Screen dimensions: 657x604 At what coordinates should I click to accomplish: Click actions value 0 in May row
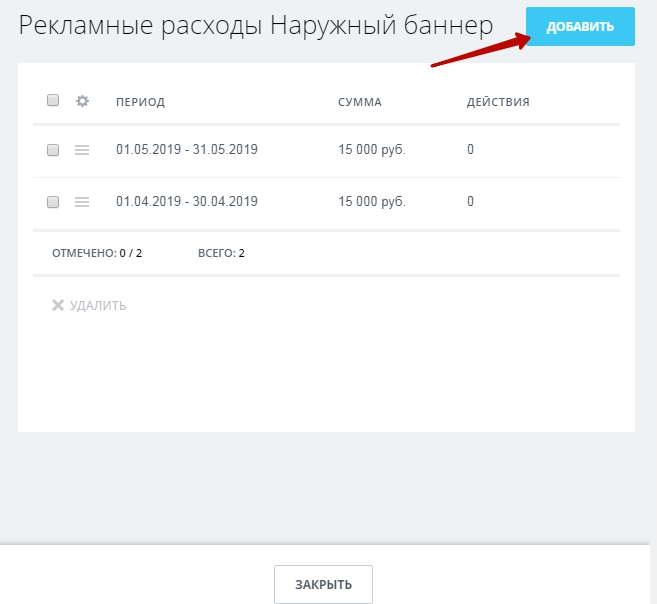[470, 150]
